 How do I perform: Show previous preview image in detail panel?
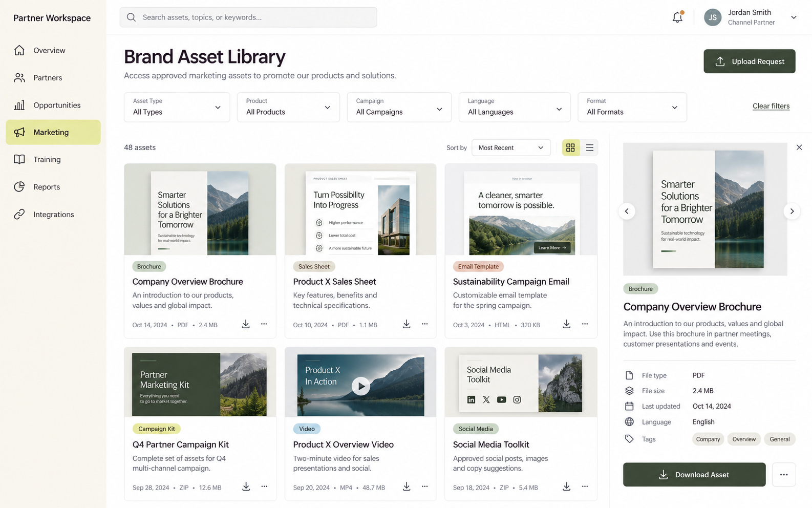coord(627,211)
